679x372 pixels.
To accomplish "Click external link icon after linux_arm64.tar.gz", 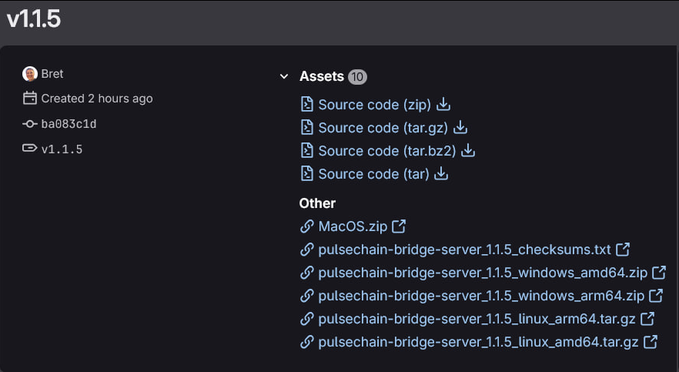I will coord(647,319).
